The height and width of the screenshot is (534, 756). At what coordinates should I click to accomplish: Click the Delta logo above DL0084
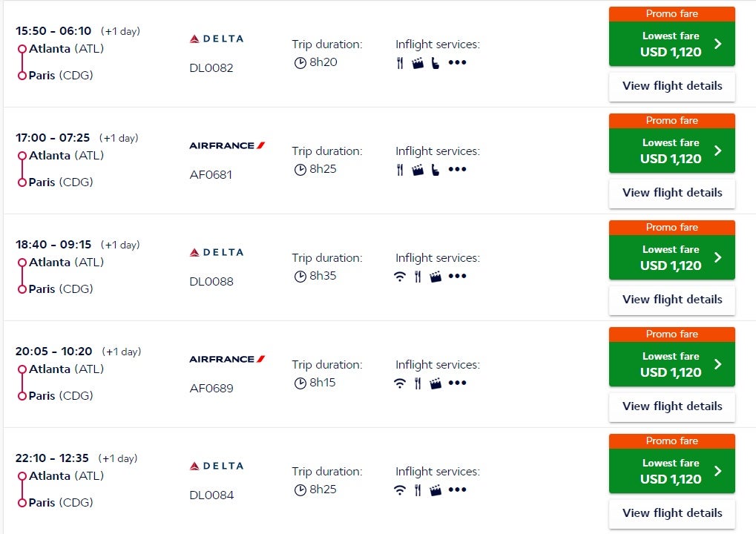[x=216, y=466]
